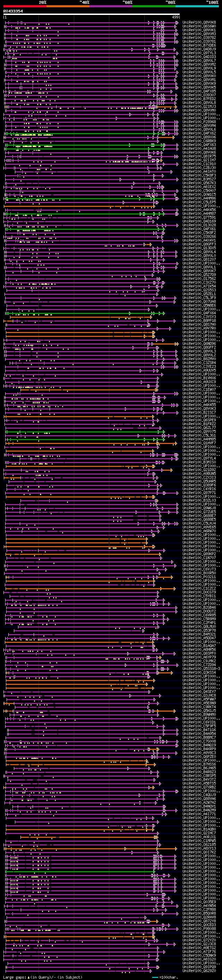This screenshot has width=222, height=980.
Task: Select the UniRef100_Q4FX61 row label
Action: point(199,229)
